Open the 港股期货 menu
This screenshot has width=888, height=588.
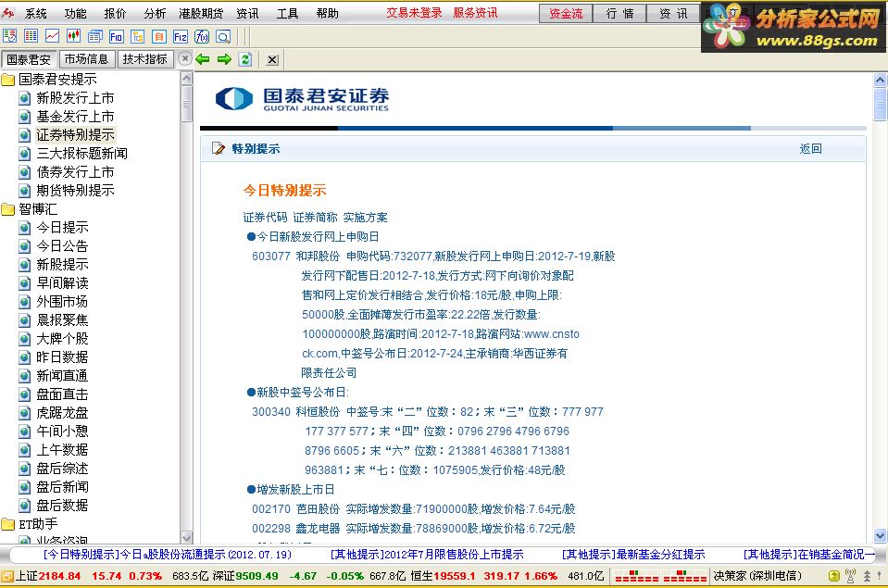(201, 13)
